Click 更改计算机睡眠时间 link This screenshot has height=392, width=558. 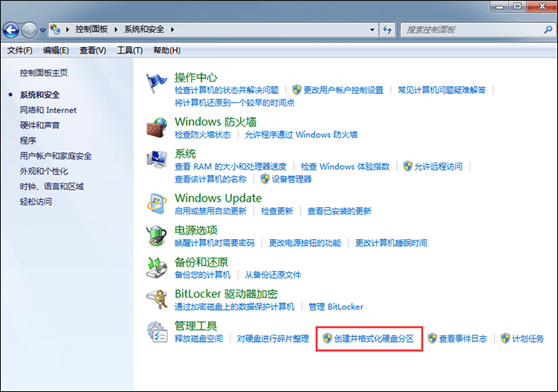click(391, 243)
